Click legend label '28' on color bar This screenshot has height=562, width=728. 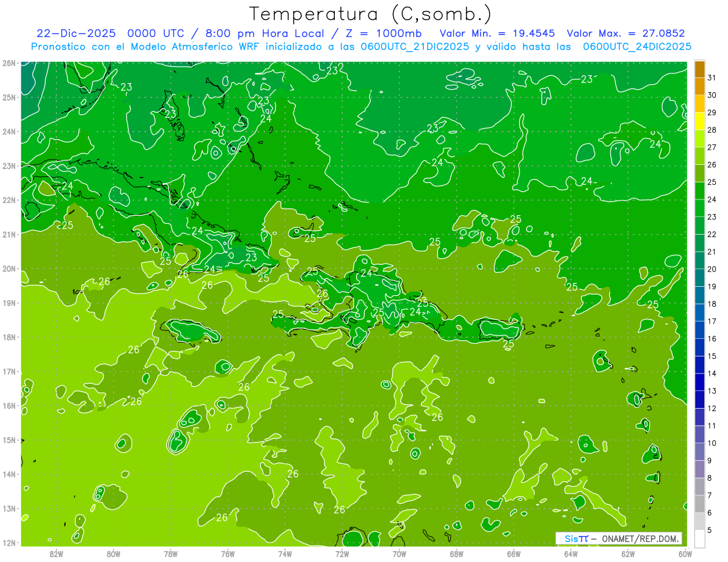pyautogui.click(x=712, y=130)
